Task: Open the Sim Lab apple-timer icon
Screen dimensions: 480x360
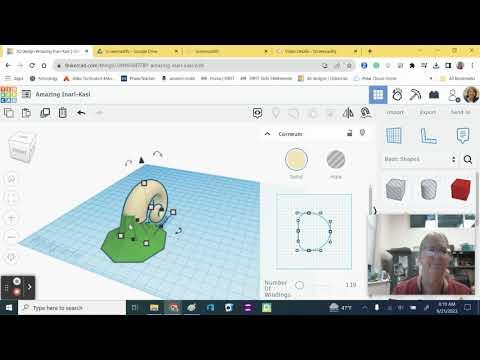Action: (x=397, y=95)
